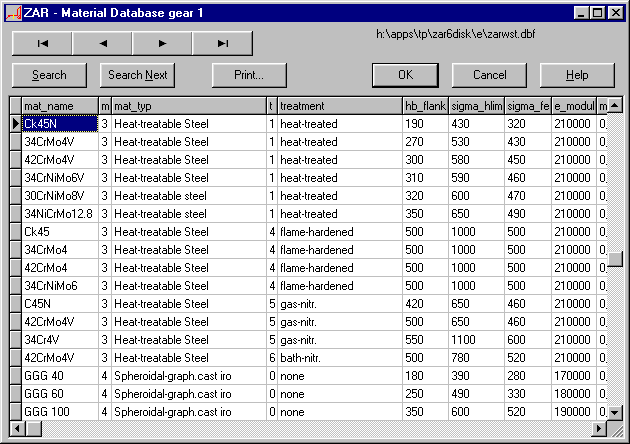Jump to the last database record
The height and width of the screenshot is (444, 630).
pyautogui.click(x=222, y=43)
